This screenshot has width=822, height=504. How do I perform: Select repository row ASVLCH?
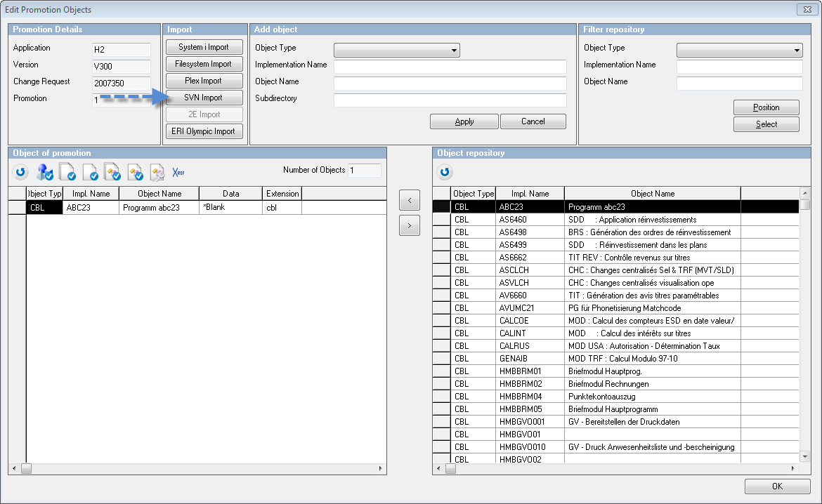(x=615, y=282)
